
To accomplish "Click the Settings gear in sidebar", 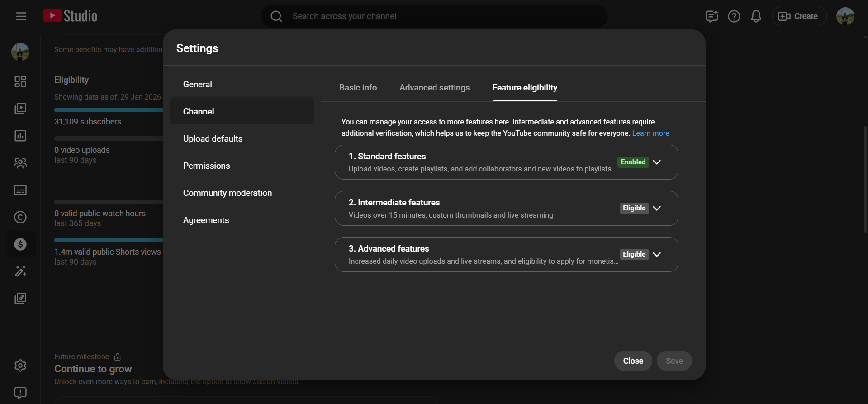I will 20,366.
